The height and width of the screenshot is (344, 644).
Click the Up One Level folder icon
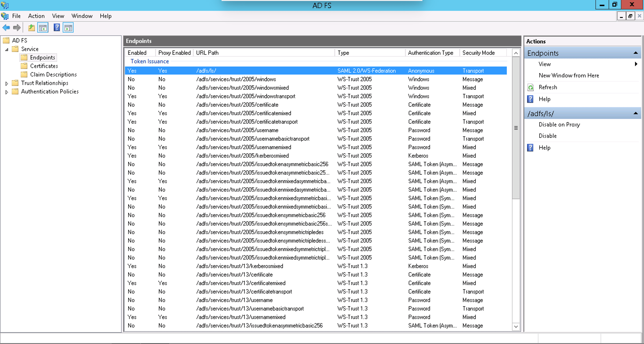click(x=32, y=28)
